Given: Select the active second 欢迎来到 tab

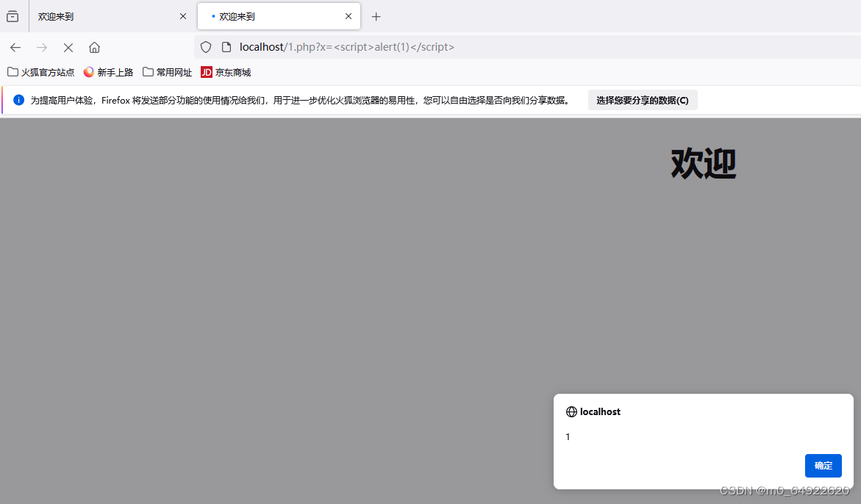Looking at the screenshot, I should (x=279, y=16).
